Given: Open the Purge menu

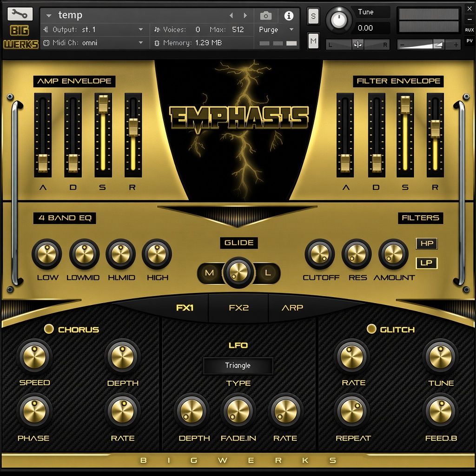Looking at the screenshot, I should [276, 30].
